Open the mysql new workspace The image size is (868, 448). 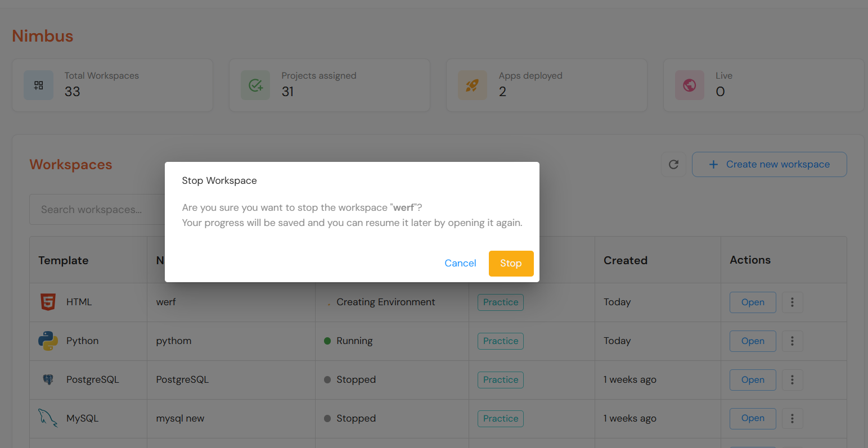point(752,418)
